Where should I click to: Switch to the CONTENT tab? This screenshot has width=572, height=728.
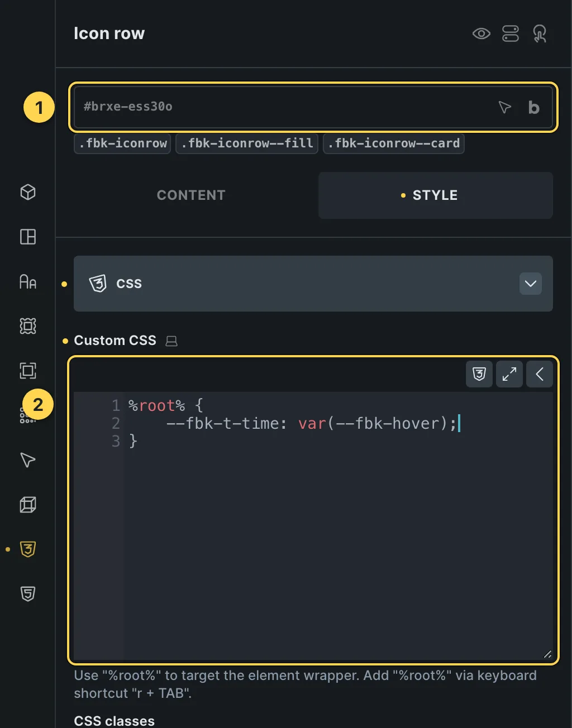(191, 195)
